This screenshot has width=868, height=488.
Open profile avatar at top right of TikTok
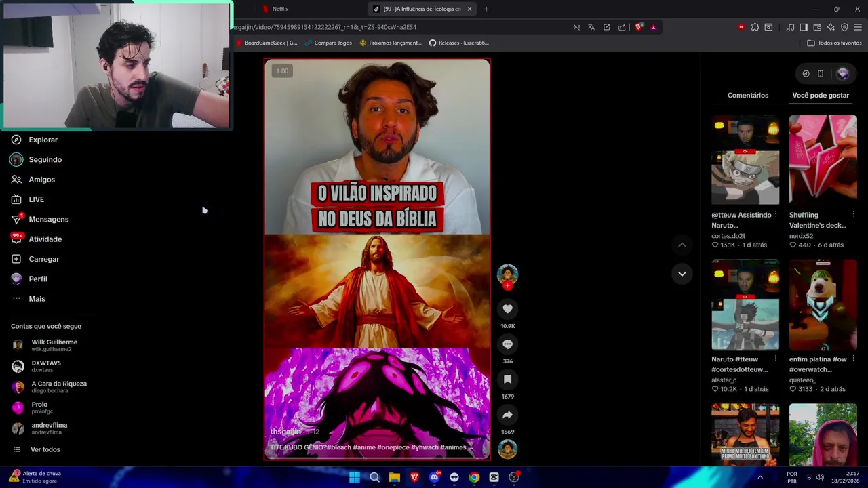pyautogui.click(x=843, y=73)
